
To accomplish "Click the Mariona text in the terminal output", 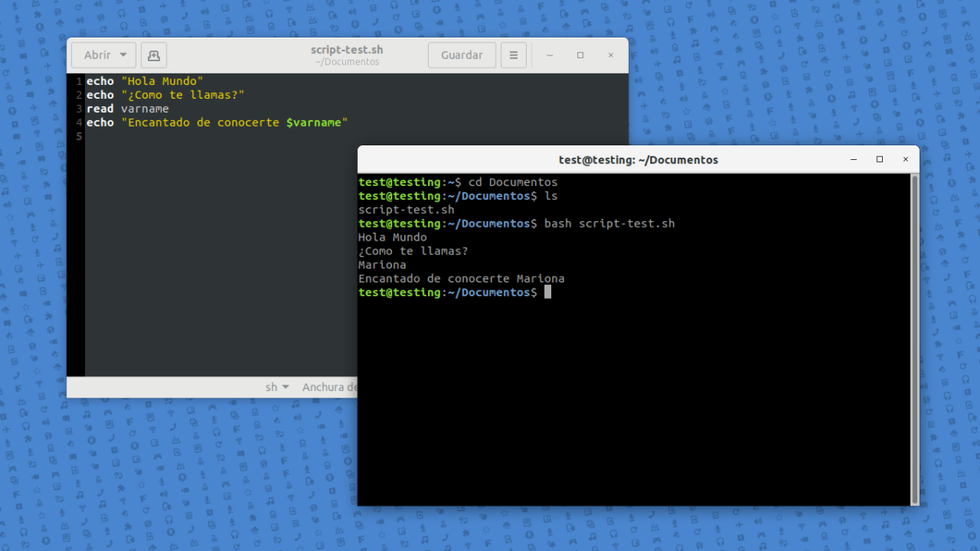I will point(381,264).
